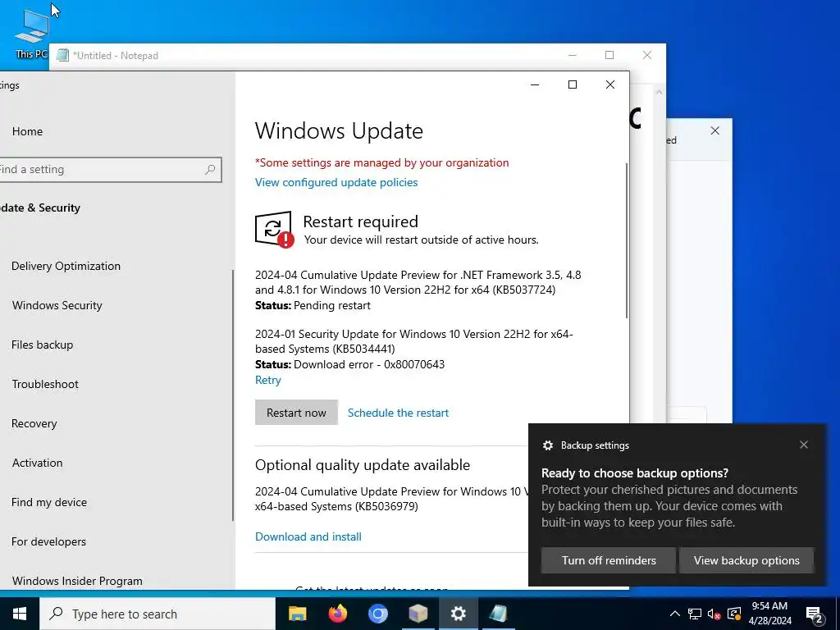Open Windows Security settings page

pos(57,305)
